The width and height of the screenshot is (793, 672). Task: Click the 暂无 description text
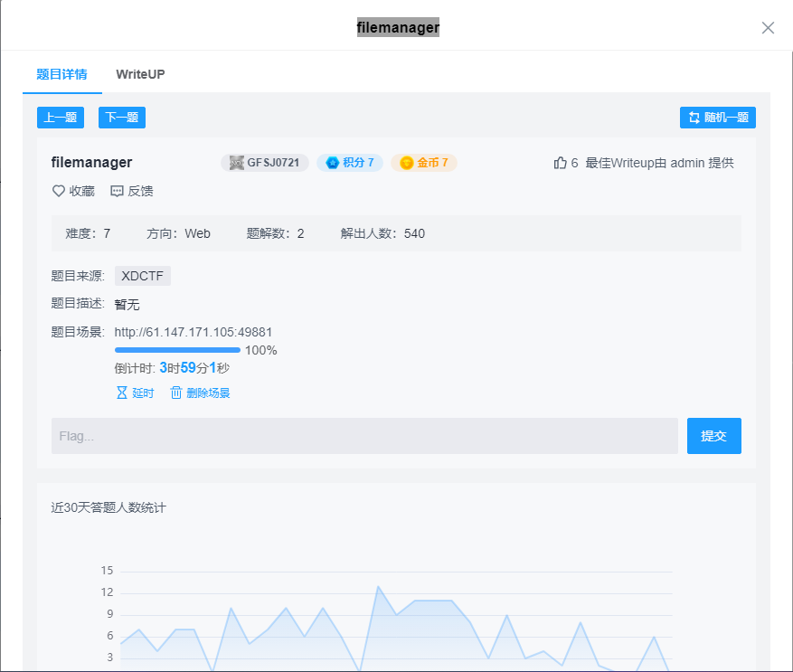pos(127,304)
